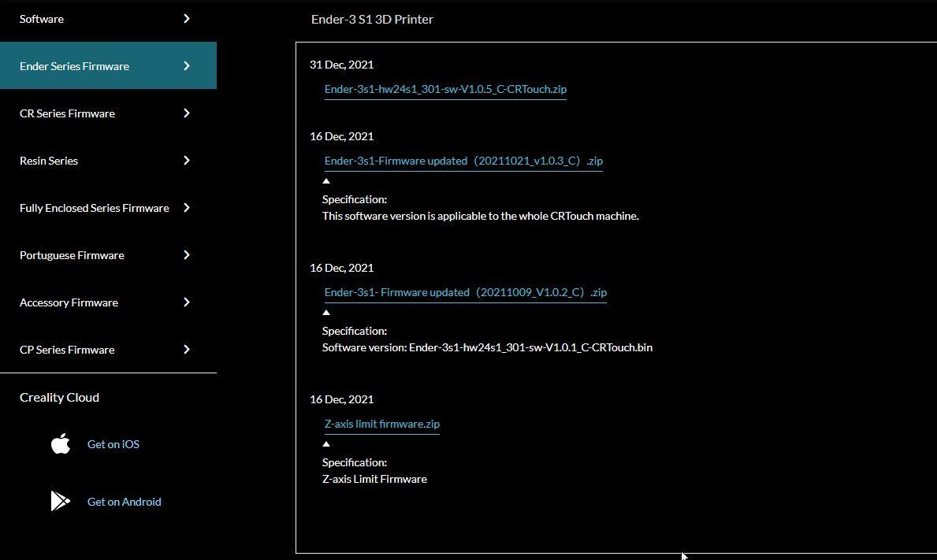The height and width of the screenshot is (560, 937).
Task: Collapse specification under Z-axis limit firmware
Action: [326, 443]
